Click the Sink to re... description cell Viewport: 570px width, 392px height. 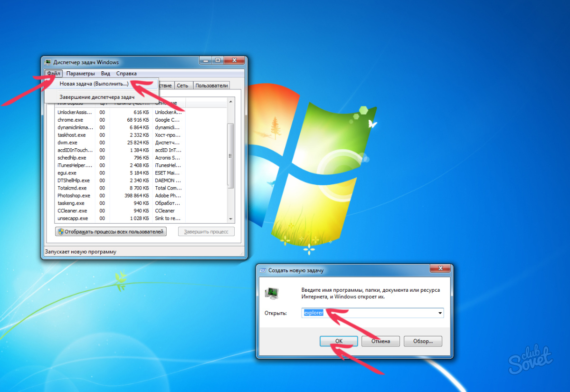168,218
